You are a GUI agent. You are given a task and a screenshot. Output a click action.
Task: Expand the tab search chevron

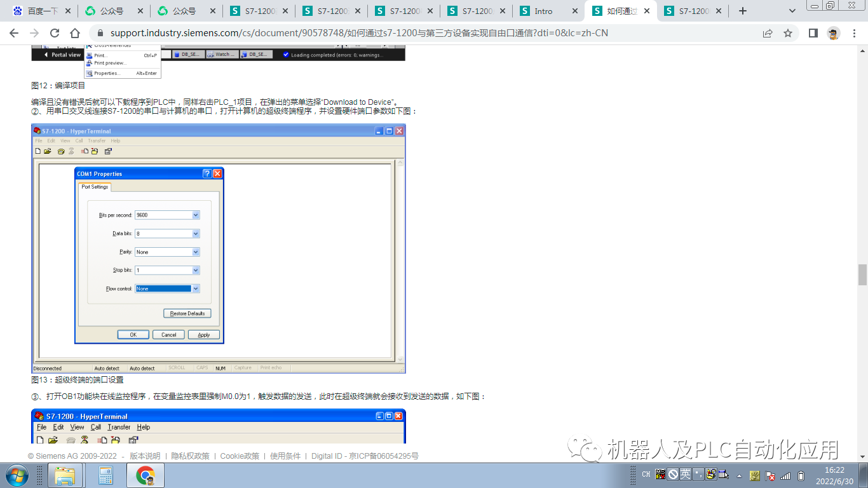(792, 11)
